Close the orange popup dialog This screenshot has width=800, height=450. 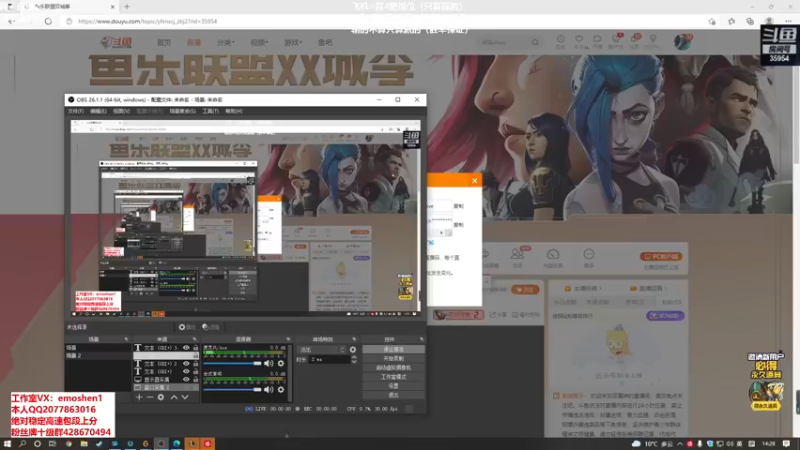[474, 181]
